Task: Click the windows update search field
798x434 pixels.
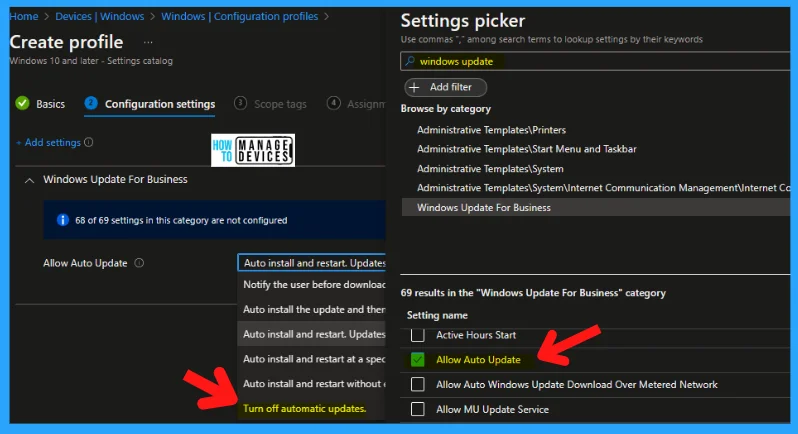Action: [595, 62]
